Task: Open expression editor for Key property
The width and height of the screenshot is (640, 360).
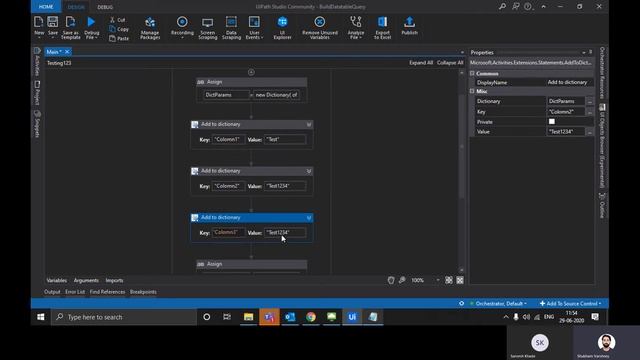Action: point(590,111)
